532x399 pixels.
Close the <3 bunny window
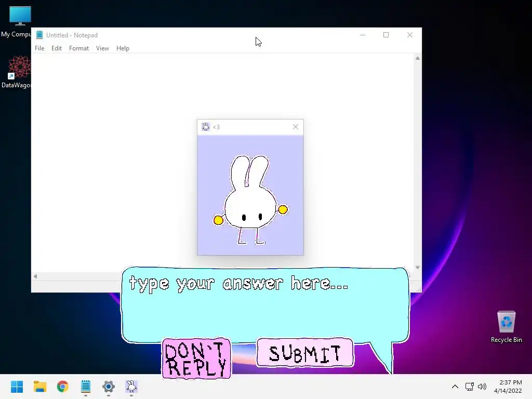(x=296, y=127)
